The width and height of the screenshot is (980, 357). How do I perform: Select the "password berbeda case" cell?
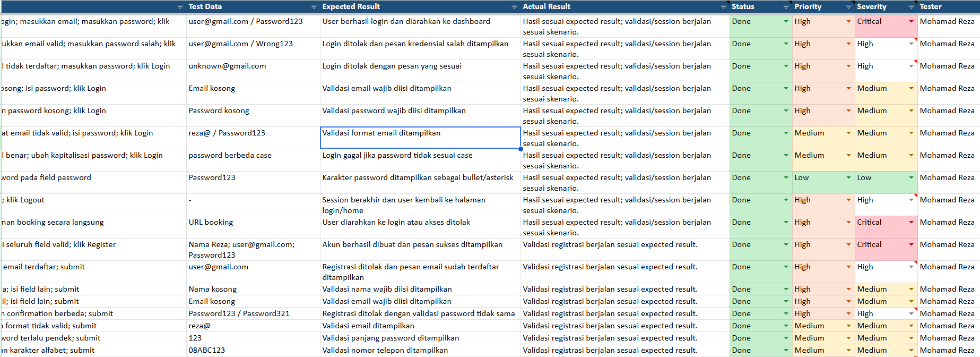click(x=253, y=160)
